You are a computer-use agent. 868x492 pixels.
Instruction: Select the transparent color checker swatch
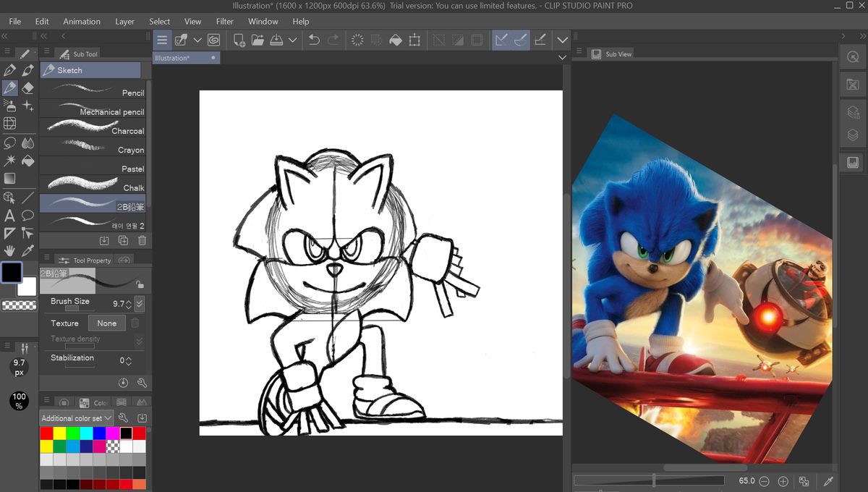click(x=20, y=305)
